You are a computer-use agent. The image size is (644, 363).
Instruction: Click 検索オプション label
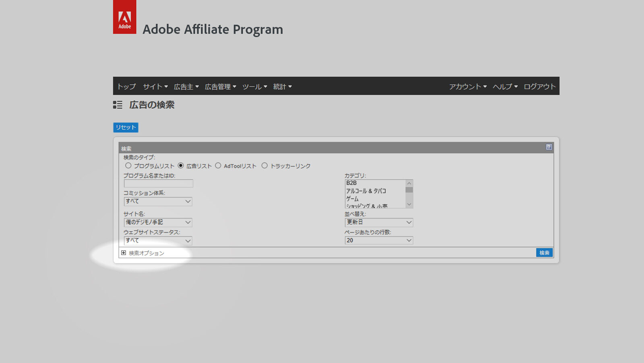point(147,253)
